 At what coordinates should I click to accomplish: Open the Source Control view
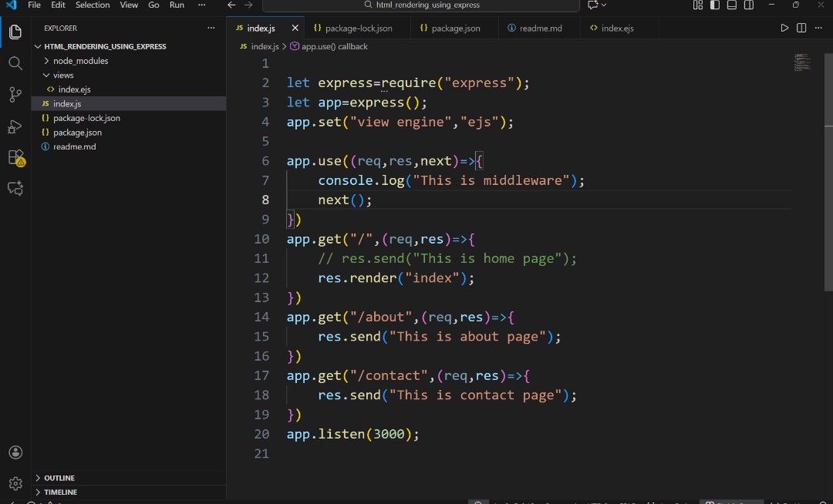point(15,95)
